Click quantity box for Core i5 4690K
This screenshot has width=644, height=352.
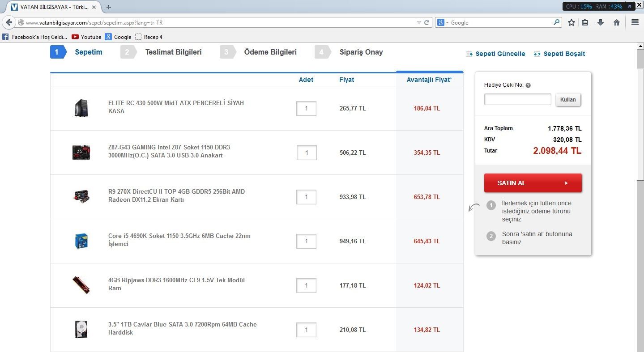tap(306, 241)
